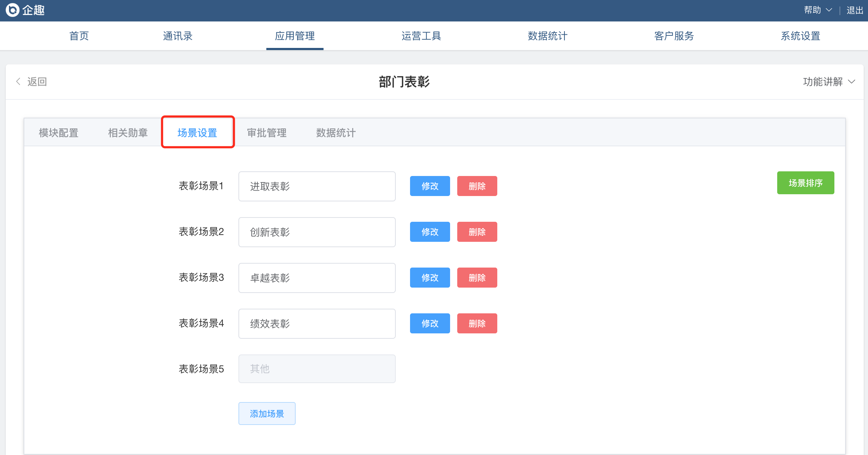This screenshot has height=455, width=868.
Task: Go to the 通讯录 menu
Action: (178, 36)
